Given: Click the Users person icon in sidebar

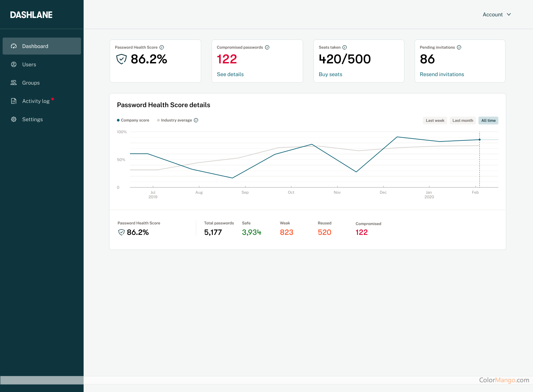Looking at the screenshot, I should pyautogui.click(x=14, y=64).
